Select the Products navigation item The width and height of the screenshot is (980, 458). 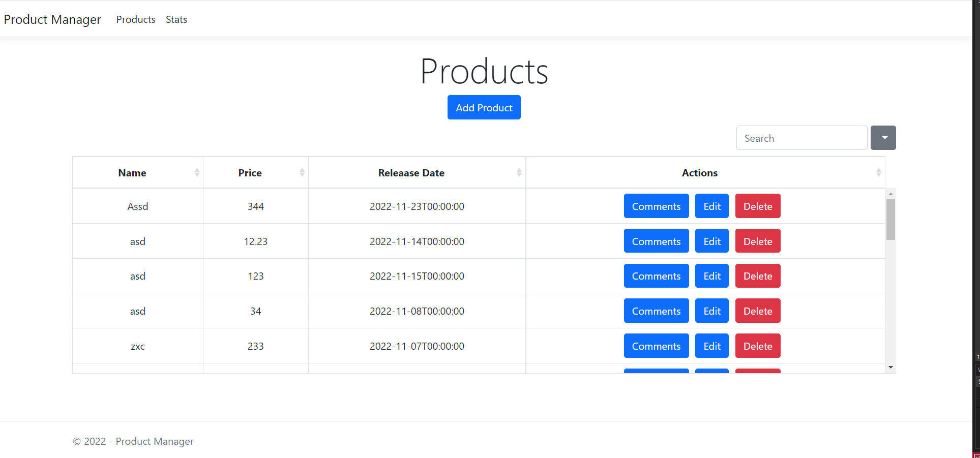135,19
